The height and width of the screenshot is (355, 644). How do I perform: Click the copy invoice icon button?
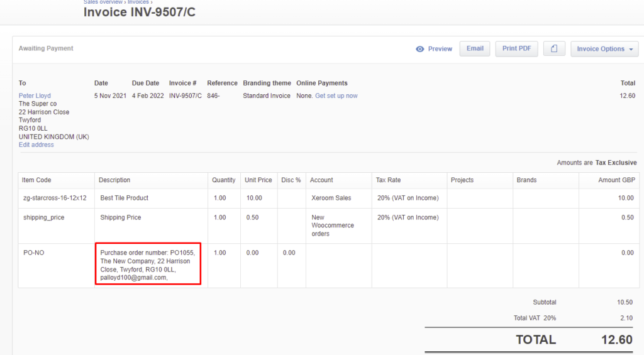tap(554, 48)
